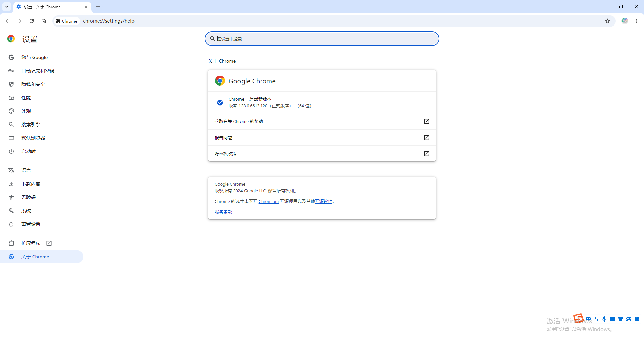Follow the 开源软件 link
This screenshot has height=349, width=644.
click(323, 201)
